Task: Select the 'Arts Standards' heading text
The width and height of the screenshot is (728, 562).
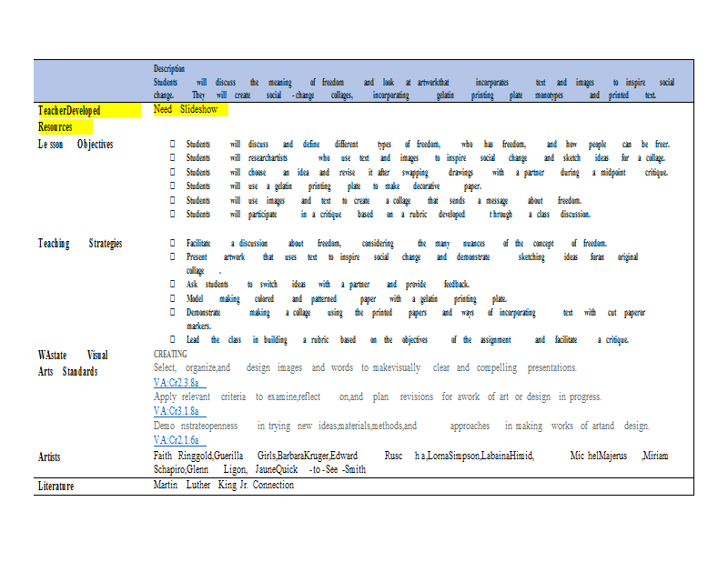Action: coord(67,371)
